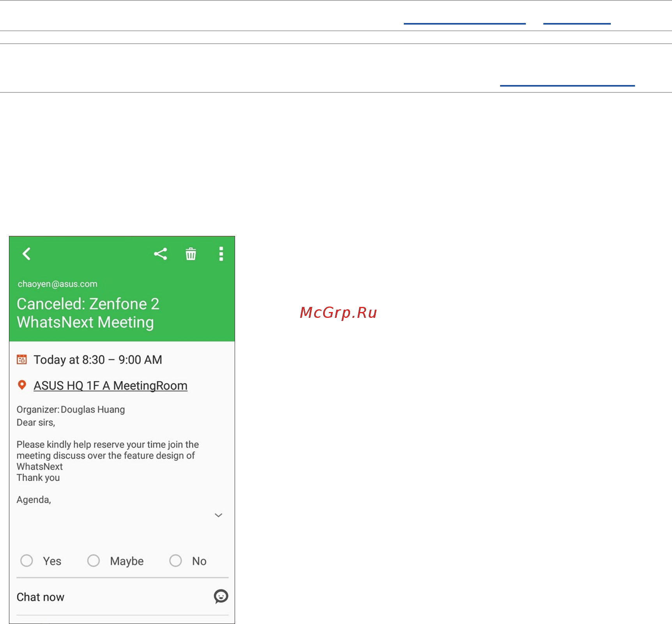Open the three-dot overflow menu

tap(221, 254)
